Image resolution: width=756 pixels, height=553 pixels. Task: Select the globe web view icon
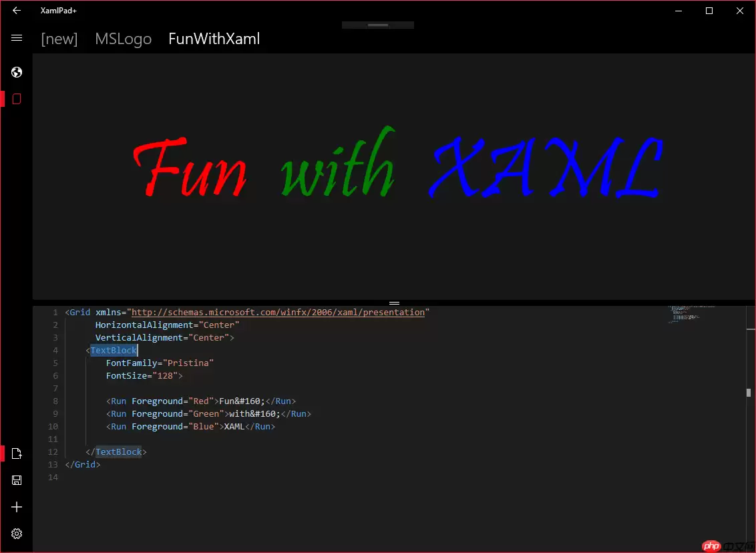click(17, 71)
